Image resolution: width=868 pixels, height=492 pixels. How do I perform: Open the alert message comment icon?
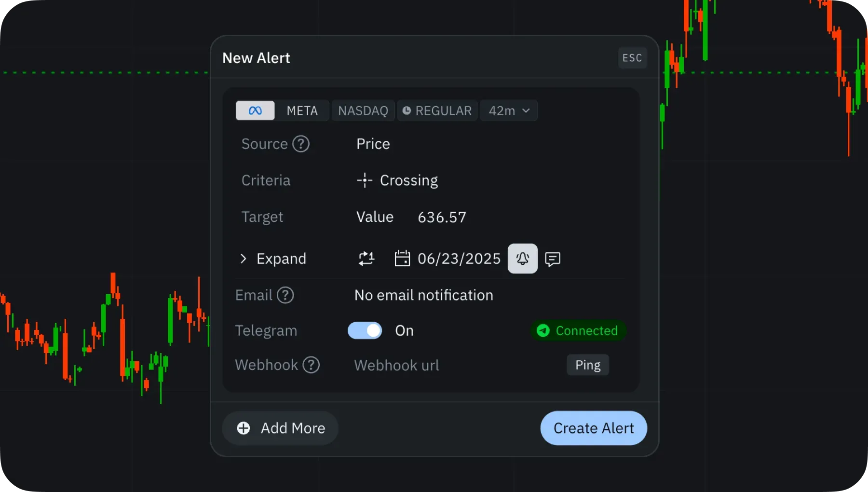553,259
